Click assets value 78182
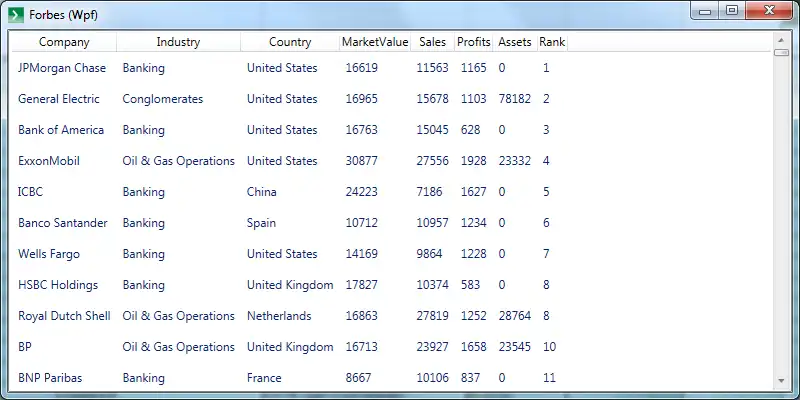The image size is (800, 400). [x=515, y=99]
